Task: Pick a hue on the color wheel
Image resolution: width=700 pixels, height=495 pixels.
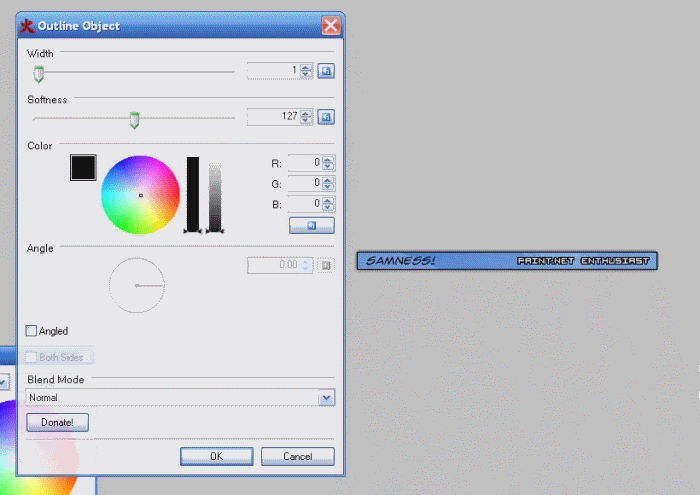Action: coord(140,195)
